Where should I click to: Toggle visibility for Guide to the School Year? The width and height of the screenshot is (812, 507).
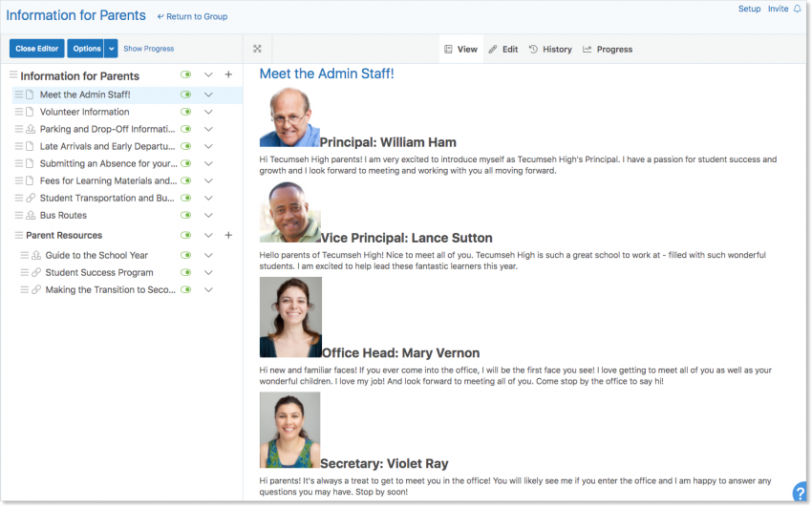coord(186,255)
